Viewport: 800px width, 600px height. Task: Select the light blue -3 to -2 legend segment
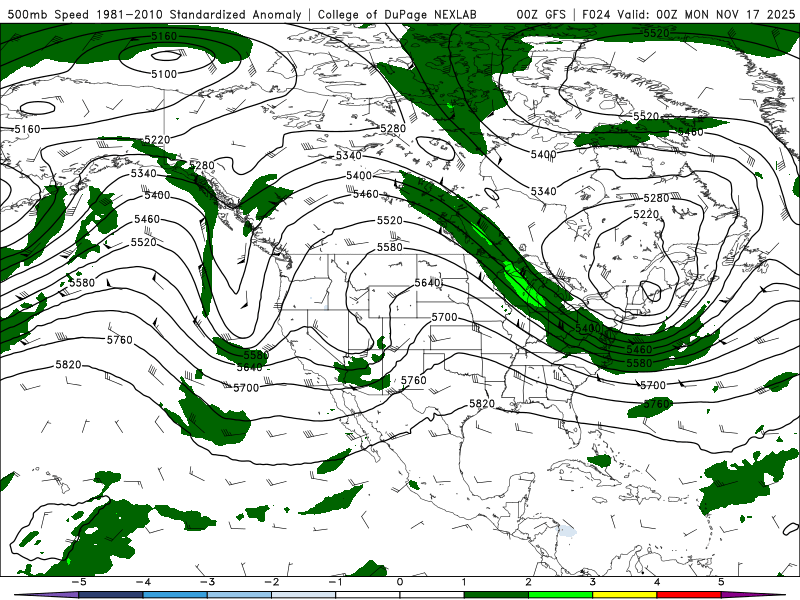point(239,595)
